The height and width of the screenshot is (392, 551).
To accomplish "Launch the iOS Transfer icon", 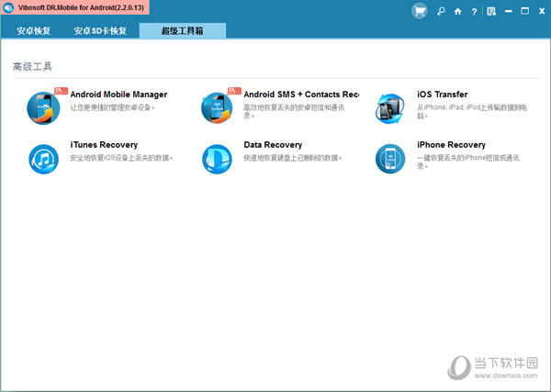I will [x=389, y=108].
